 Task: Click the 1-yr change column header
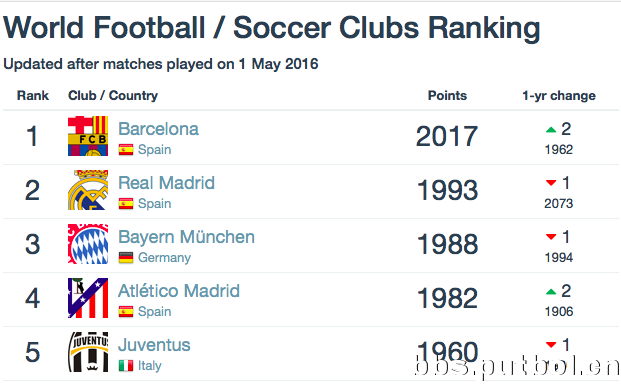[559, 95]
